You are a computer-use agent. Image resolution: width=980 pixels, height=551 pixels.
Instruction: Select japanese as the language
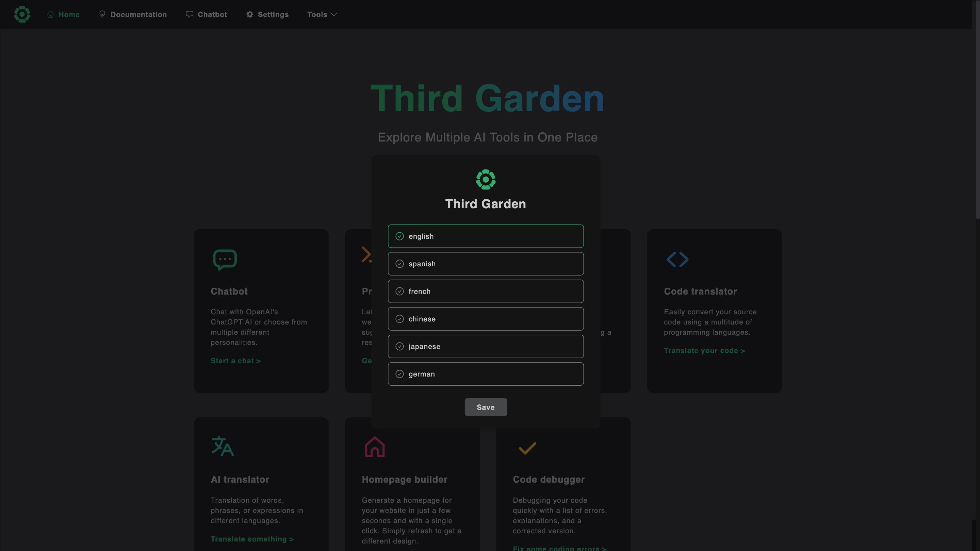(x=486, y=347)
